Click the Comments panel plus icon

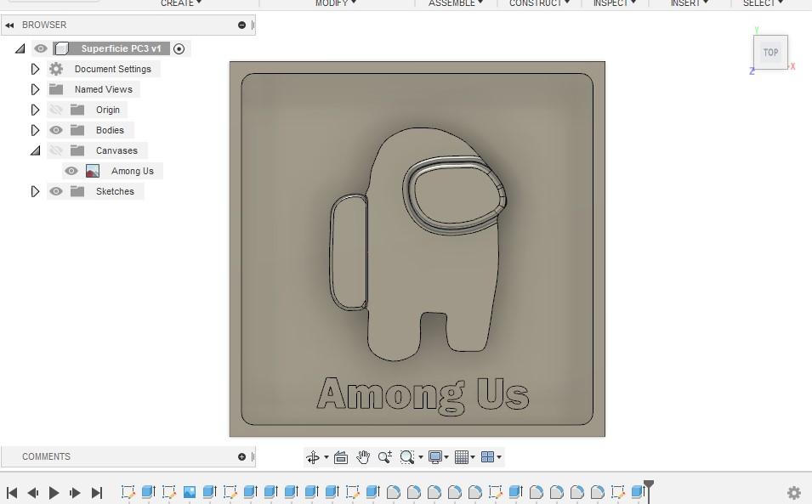[x=241, y=456]
